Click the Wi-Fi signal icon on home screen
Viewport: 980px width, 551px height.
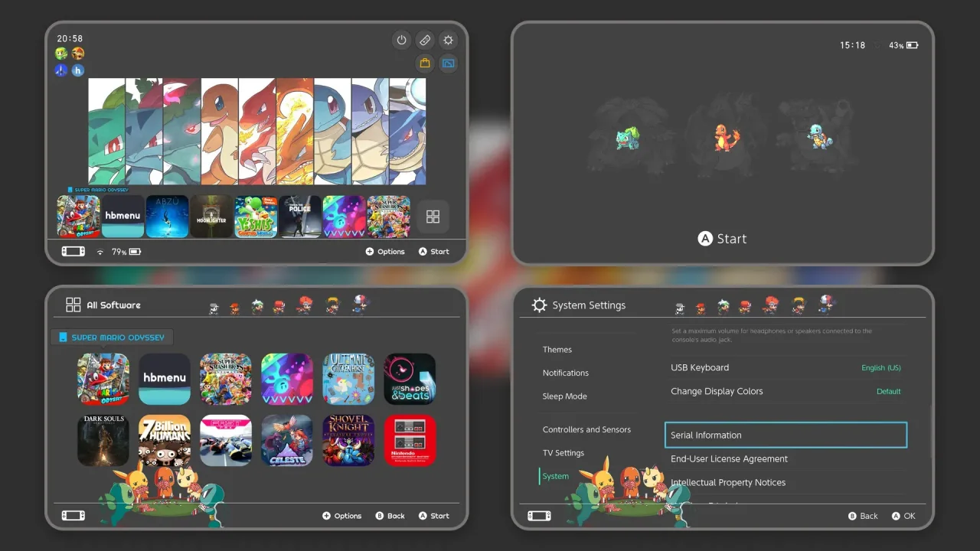(100, 252)
